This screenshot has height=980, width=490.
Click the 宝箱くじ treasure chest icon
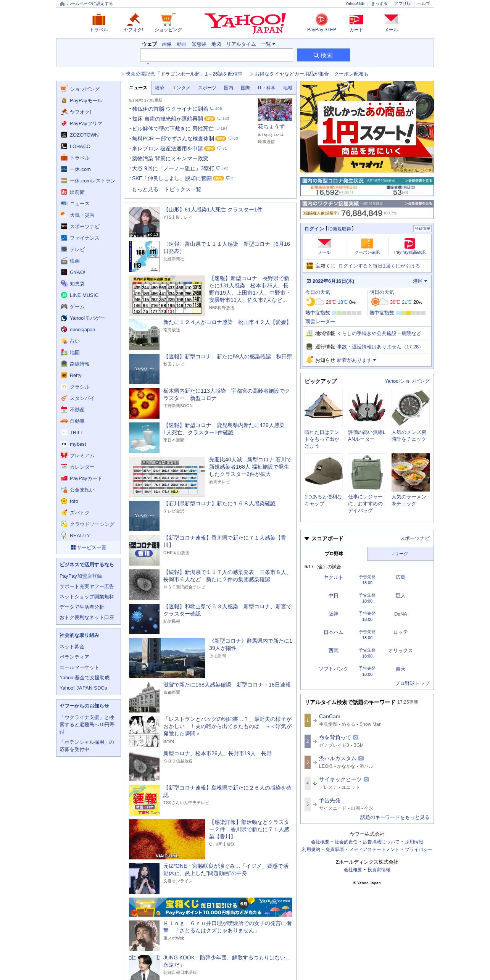pyautogui.click(x=309, y=266)
